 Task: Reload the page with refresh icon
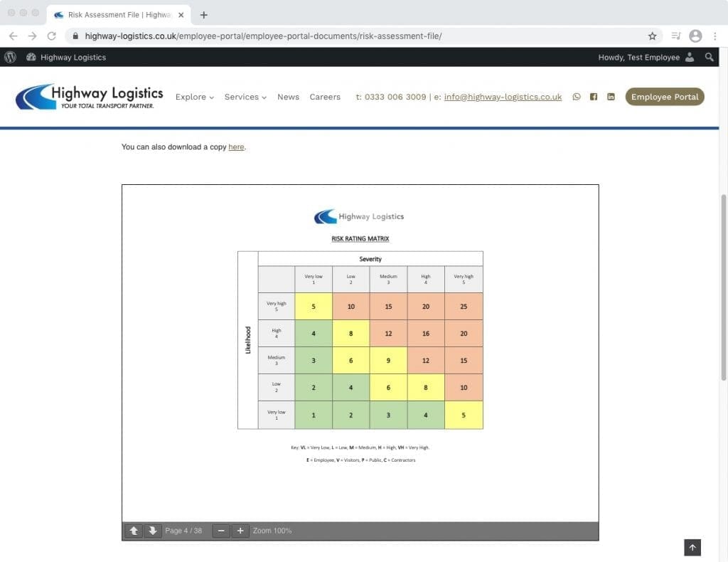tap(51, 36)
